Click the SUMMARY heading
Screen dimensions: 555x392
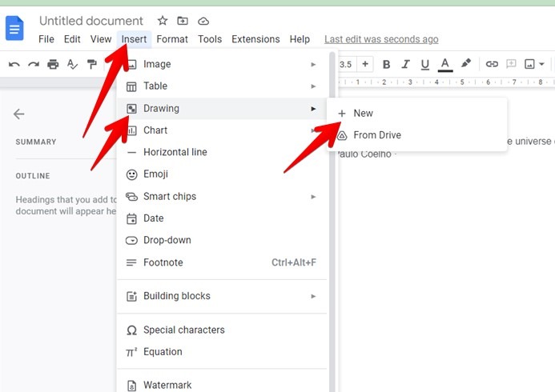[x=36, y=142]
